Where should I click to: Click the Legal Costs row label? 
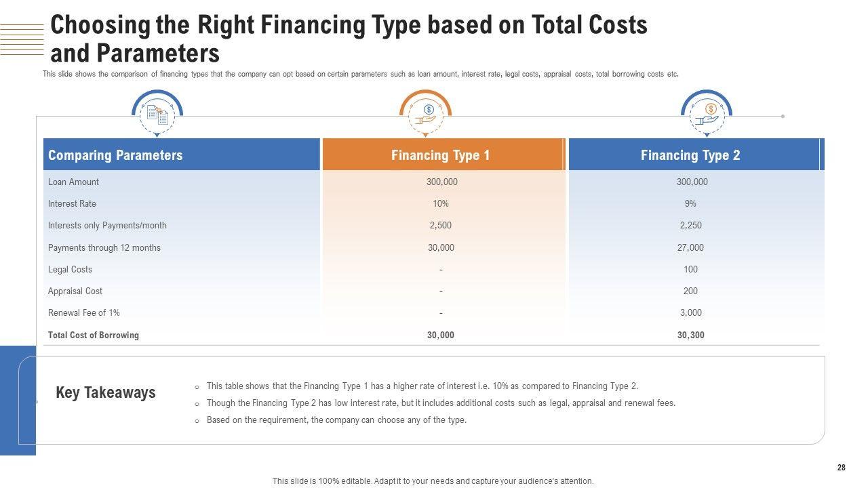(x=70, y=269)
